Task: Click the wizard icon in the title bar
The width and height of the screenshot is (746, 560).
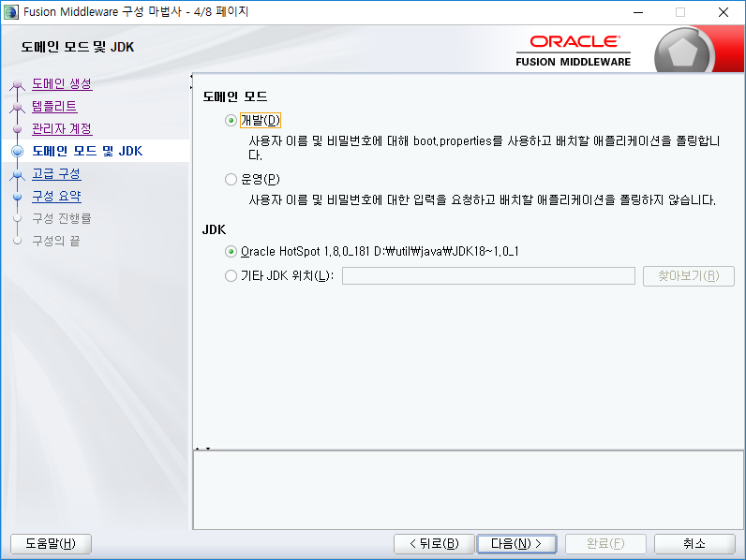Action: tap(11, 12)
